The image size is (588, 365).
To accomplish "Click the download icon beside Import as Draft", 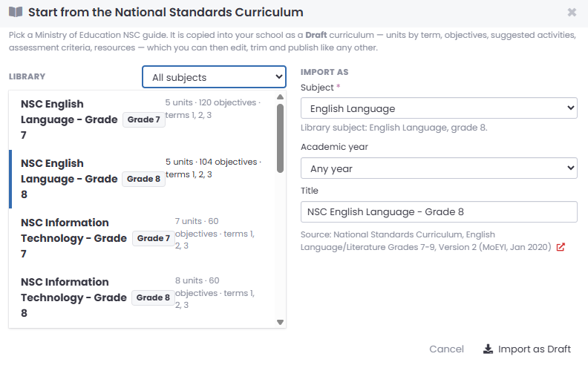I will [488, 349].
